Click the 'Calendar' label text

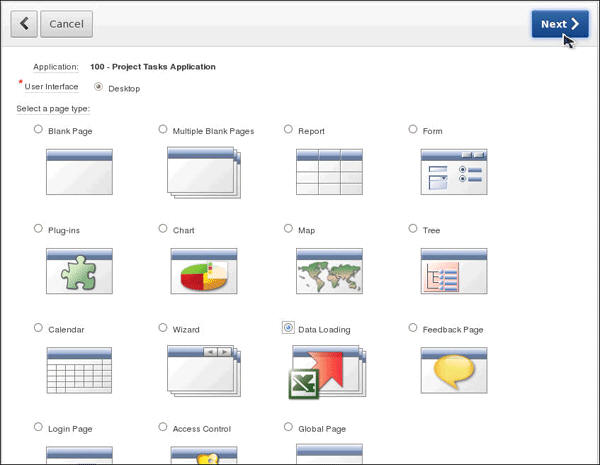pos(66,330)
